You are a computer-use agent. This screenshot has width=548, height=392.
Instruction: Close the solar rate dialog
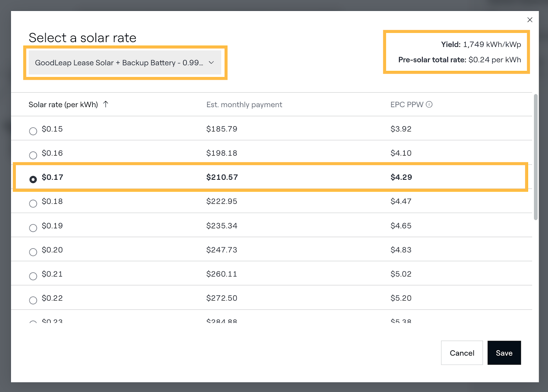click(x=530, y=20)
